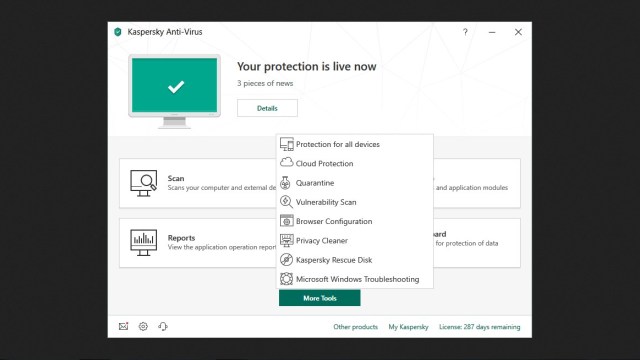This screenshot has height=360, width=640.
Task: Select Protection for all devices menu item
Action: tap(354, 144)
